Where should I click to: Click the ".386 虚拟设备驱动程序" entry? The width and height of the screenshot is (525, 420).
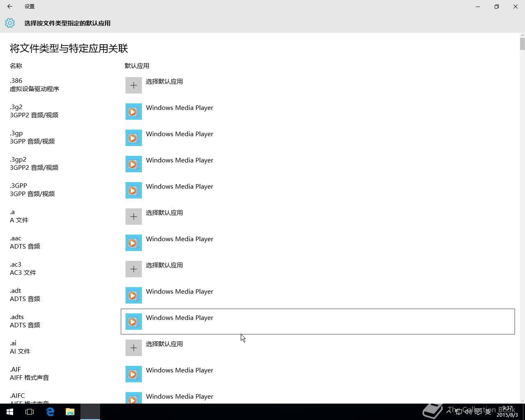(34, 85)
